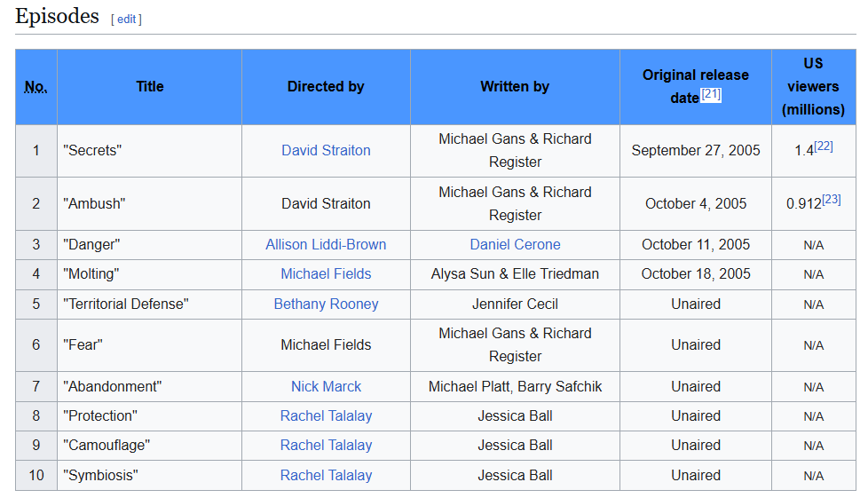The width and height of the screenshot is (868, 498).
Task: Click citation [22] next to 1.4 viewers
Action: point(823,146)
